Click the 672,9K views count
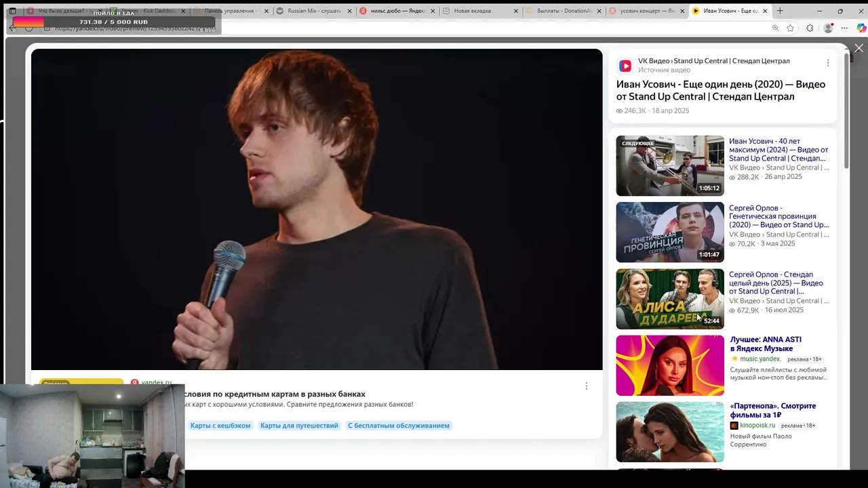 (x=744, y=310)
